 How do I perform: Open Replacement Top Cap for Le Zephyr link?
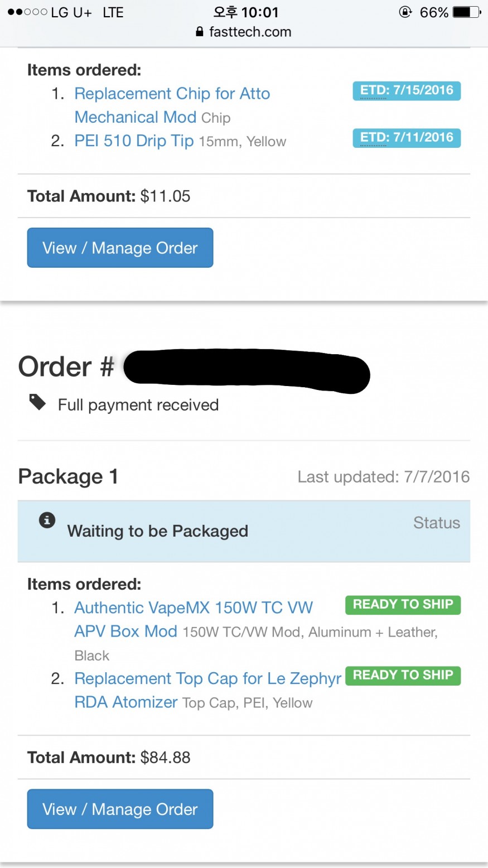pos(207,678)
